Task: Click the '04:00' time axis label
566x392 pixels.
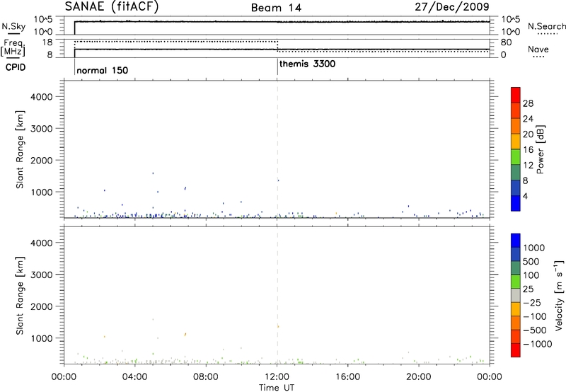Action: click(x=135, y=377)
